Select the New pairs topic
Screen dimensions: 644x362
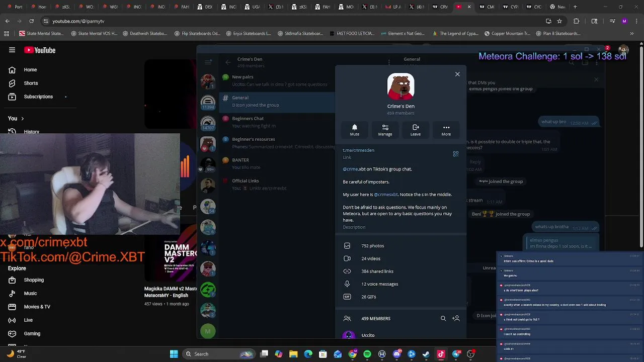click(277, 80)
